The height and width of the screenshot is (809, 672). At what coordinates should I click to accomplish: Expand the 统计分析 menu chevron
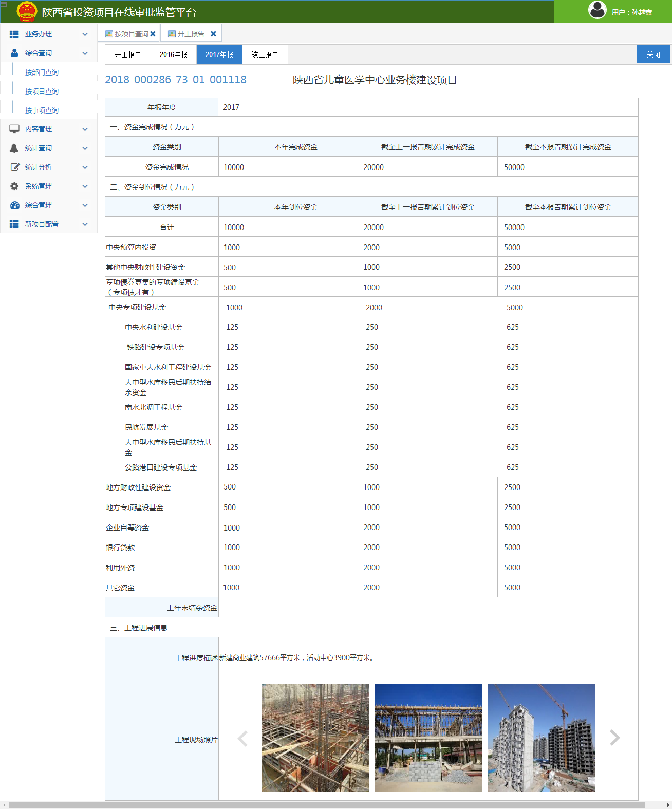(85, 167)
